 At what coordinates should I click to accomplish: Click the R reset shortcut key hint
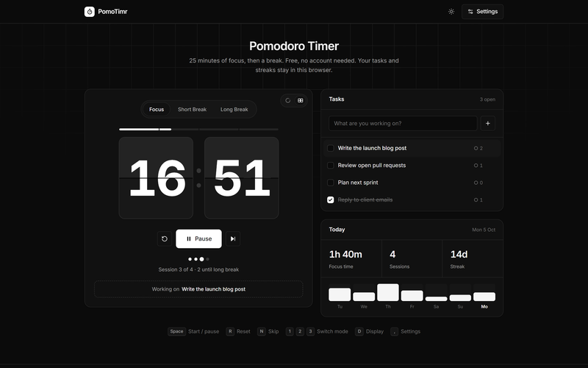(230, 332)
